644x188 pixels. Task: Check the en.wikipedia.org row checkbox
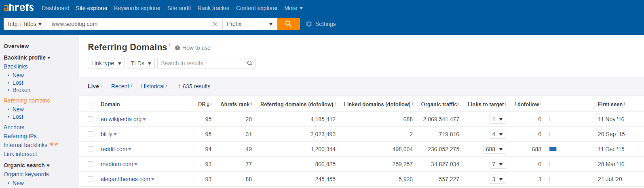91,120
